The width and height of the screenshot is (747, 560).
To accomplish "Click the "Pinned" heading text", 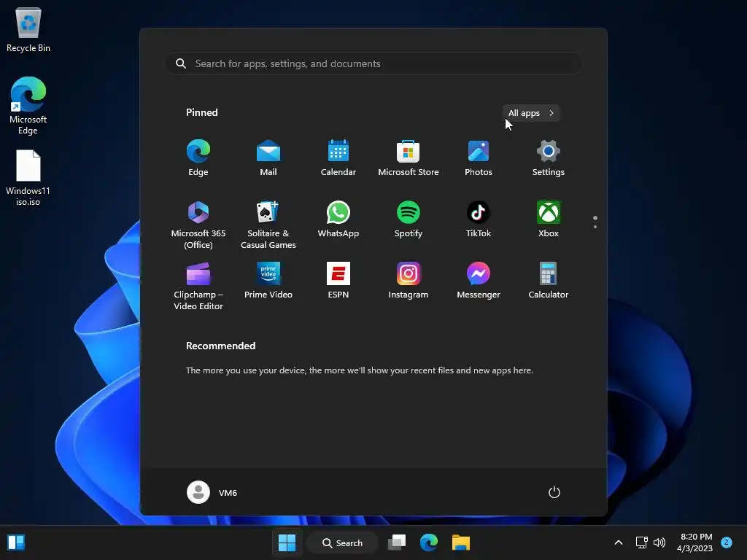I will [x=201, y=112].
